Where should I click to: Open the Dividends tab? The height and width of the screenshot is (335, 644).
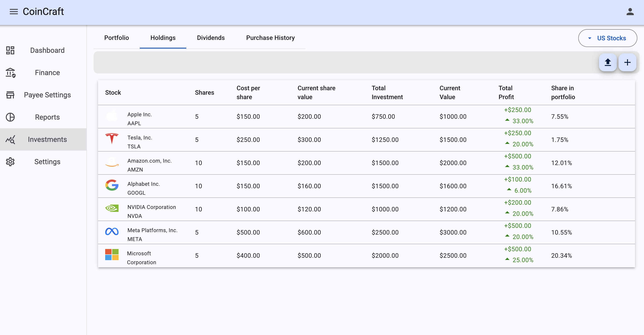(x=211, y=38)
